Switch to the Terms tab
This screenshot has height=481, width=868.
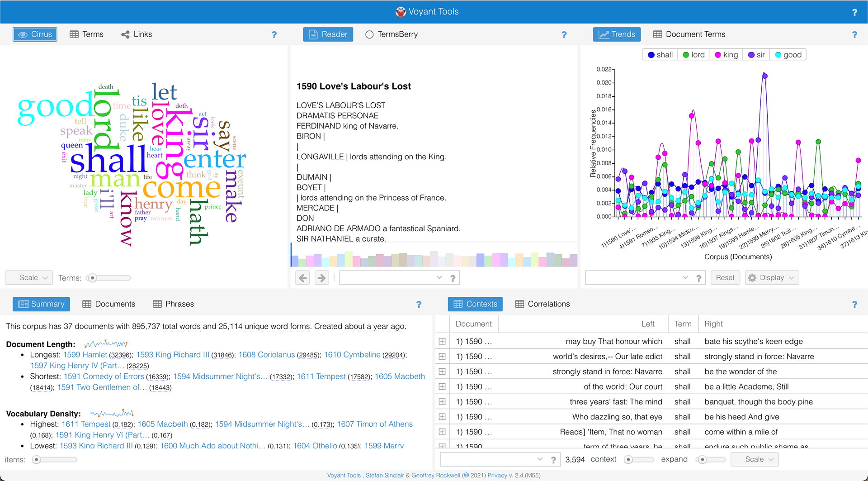[87, 34]
